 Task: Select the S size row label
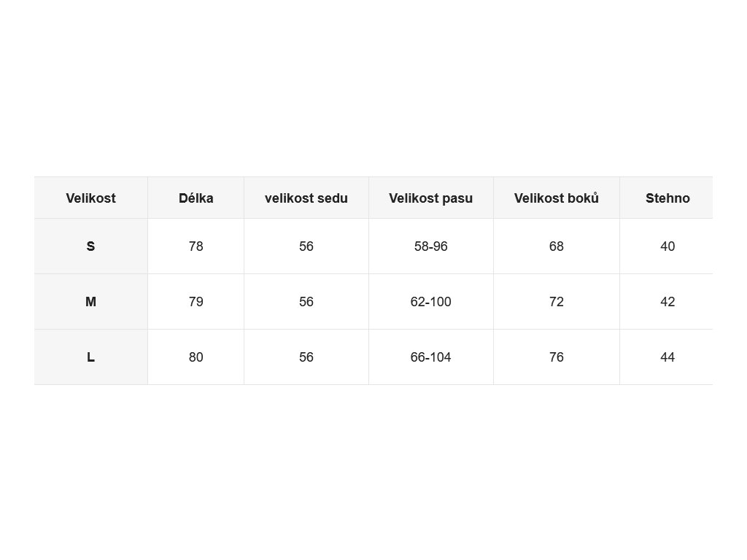[90, 246]
